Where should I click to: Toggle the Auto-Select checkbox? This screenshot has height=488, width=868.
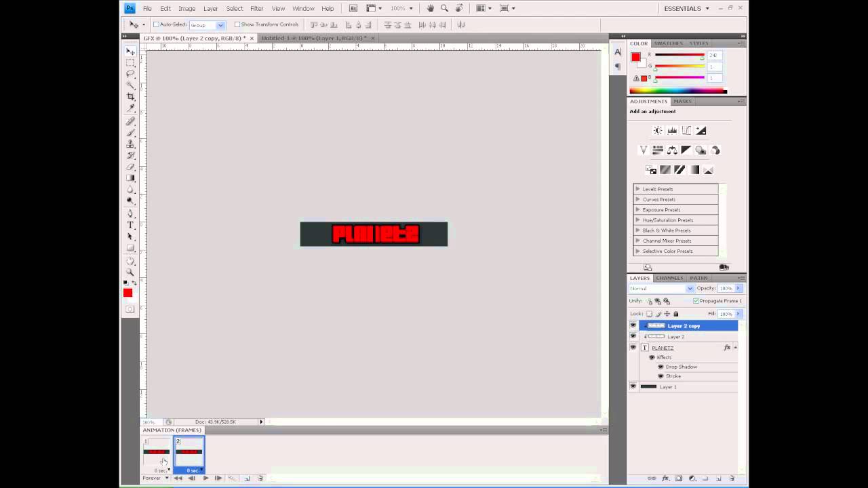coord(156,24)
